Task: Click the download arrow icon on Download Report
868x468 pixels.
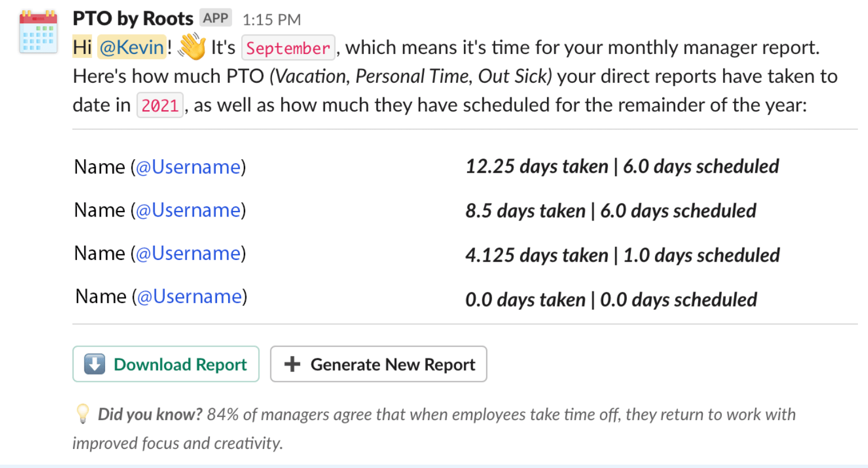Action: [94, 364]
